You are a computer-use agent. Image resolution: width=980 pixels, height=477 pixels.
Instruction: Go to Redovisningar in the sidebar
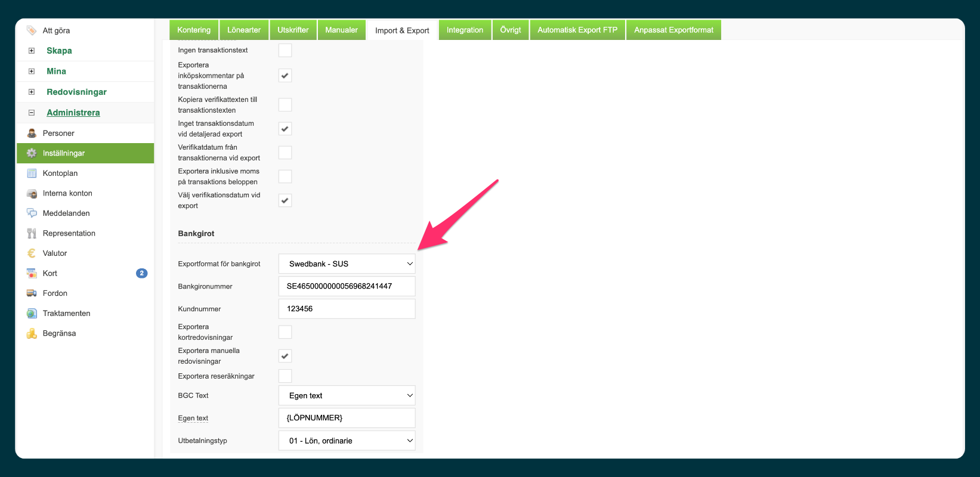(x=76, y=92)
